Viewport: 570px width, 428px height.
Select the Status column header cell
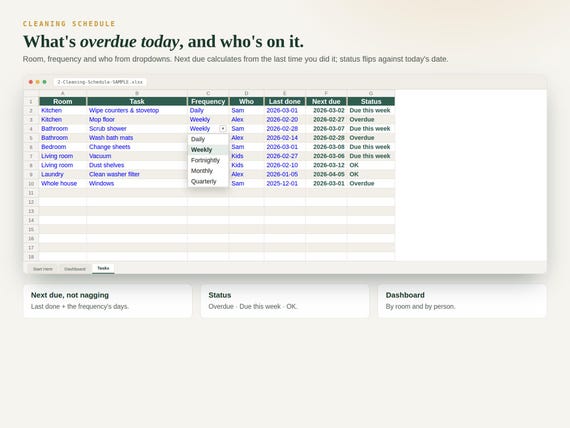click(371, 101)
